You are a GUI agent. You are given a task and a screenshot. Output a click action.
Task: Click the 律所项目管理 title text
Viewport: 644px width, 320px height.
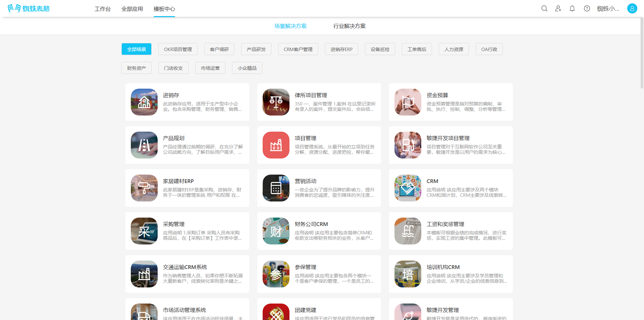coord(311,95)
